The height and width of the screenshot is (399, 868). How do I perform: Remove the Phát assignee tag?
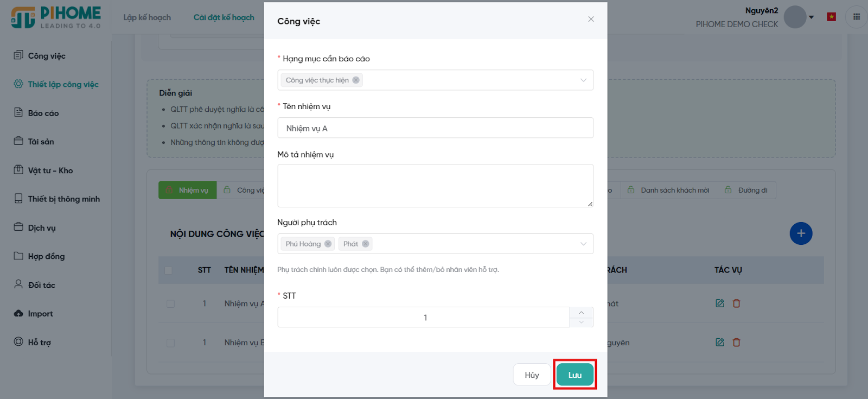tap(366, 244)
